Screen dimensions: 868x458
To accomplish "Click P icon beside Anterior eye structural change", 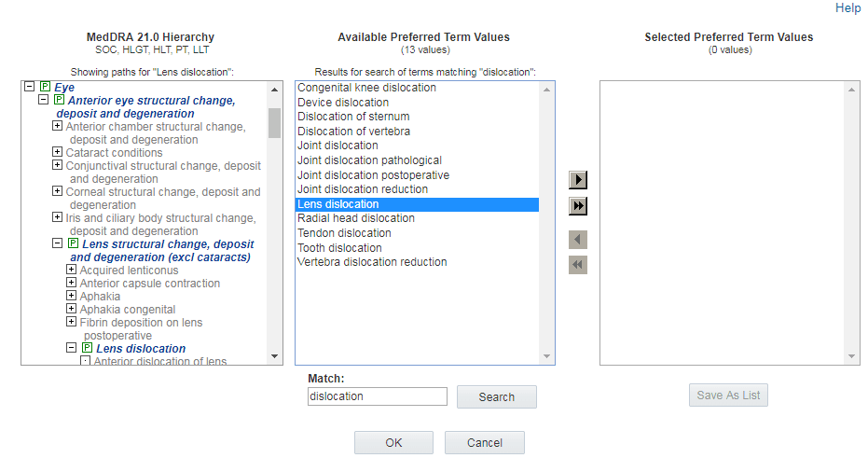I will pyautogui.click(x=59, y=100).
